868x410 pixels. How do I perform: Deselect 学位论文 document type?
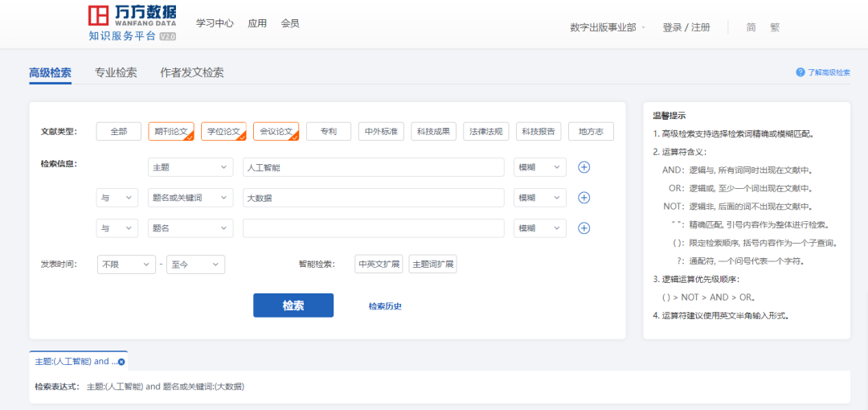223,131
